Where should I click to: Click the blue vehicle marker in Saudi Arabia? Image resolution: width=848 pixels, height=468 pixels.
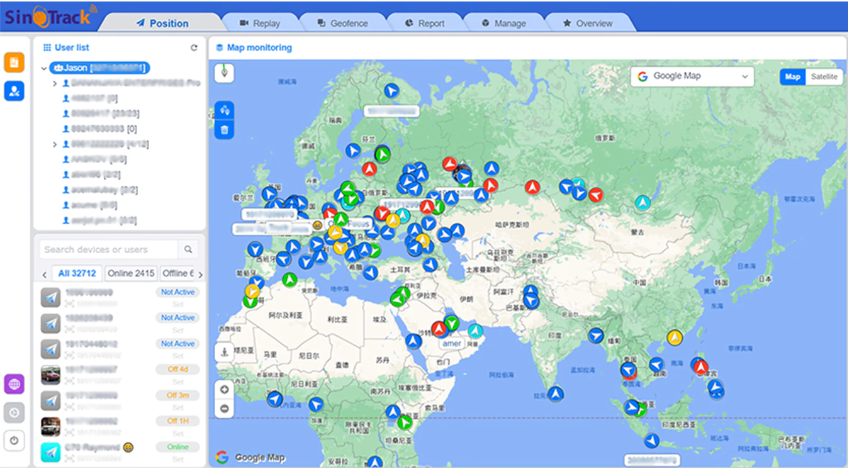(x=414, y=341)
